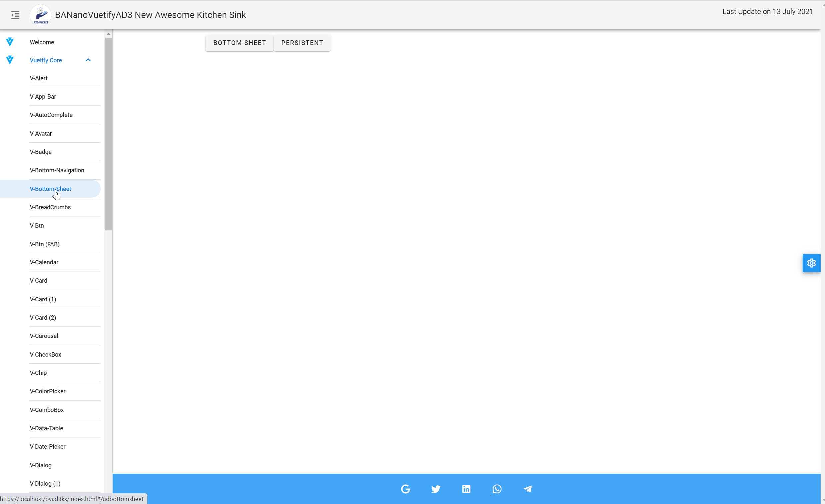
Task: Collapse the navigation drawer menu icon
Action: (15, 15)
